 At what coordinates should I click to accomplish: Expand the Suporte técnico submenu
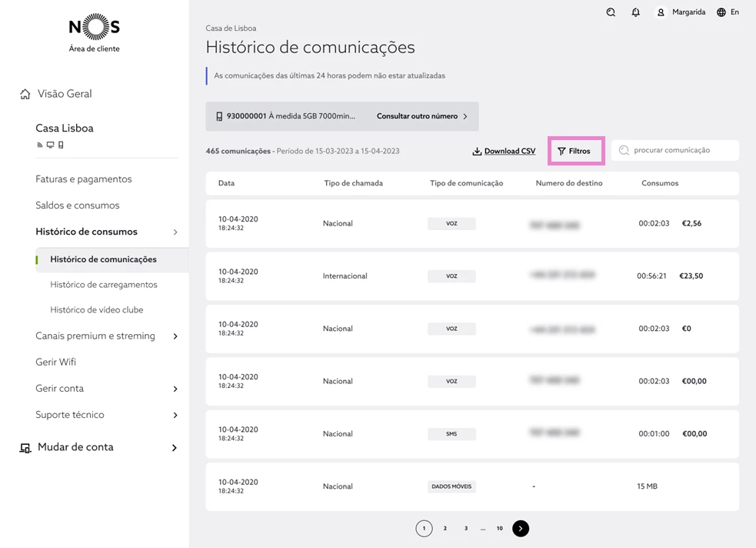click(x=175, y=415)
